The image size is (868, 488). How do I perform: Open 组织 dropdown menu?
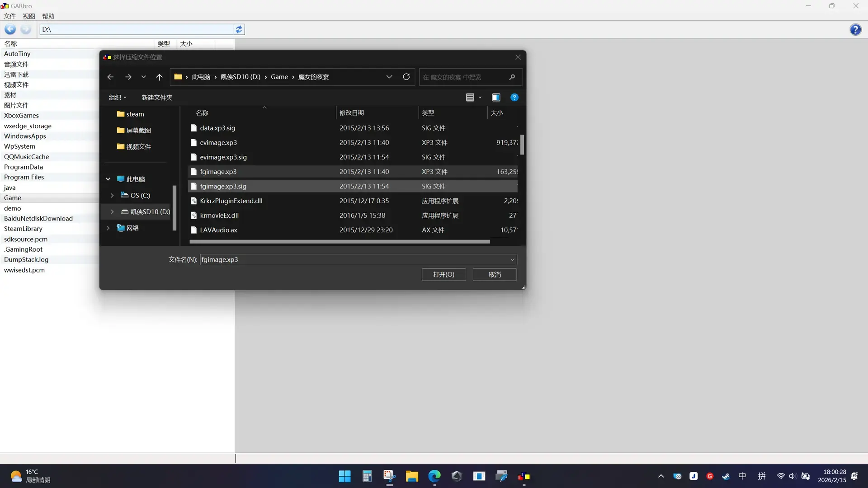[118, 97]
